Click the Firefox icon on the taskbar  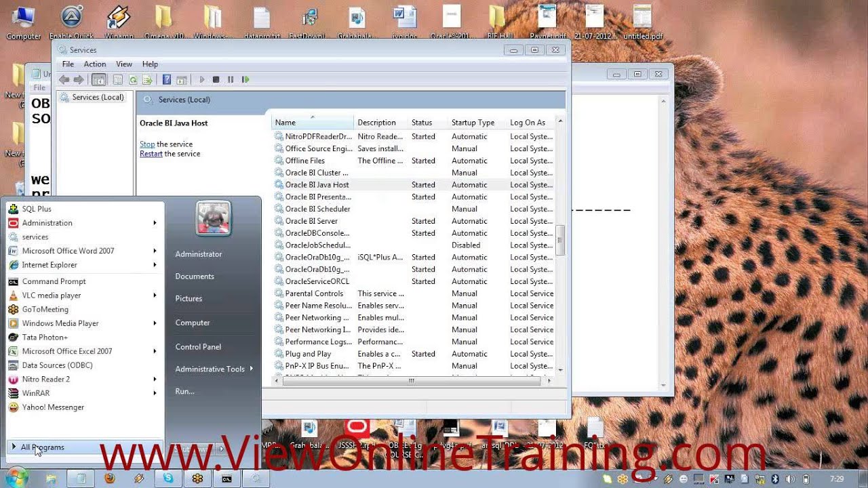[110, 479]
